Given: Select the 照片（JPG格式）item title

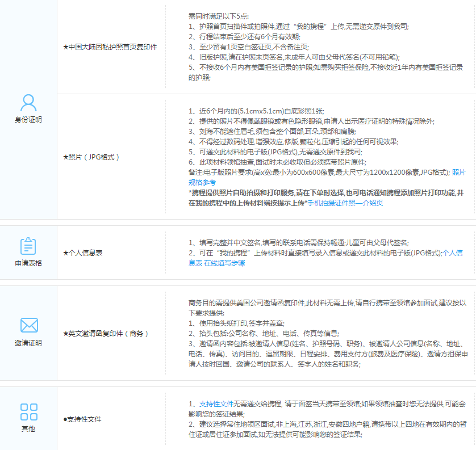Looking at the screenshot, I should click(91, 157).
